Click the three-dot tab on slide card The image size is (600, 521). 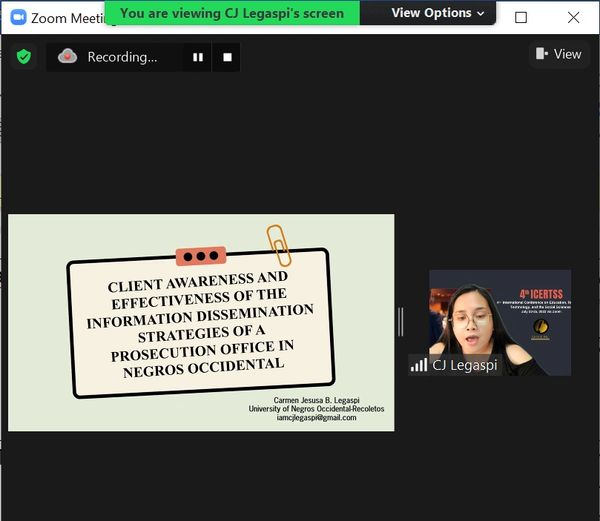pos(201,256)
